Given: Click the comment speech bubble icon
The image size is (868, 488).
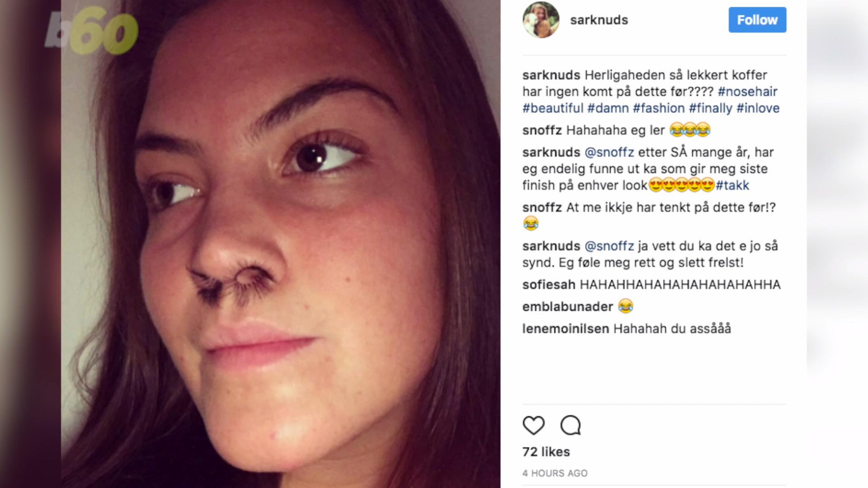Looking at the screenshot, I should pyautogui.click(x=571, y=425).
